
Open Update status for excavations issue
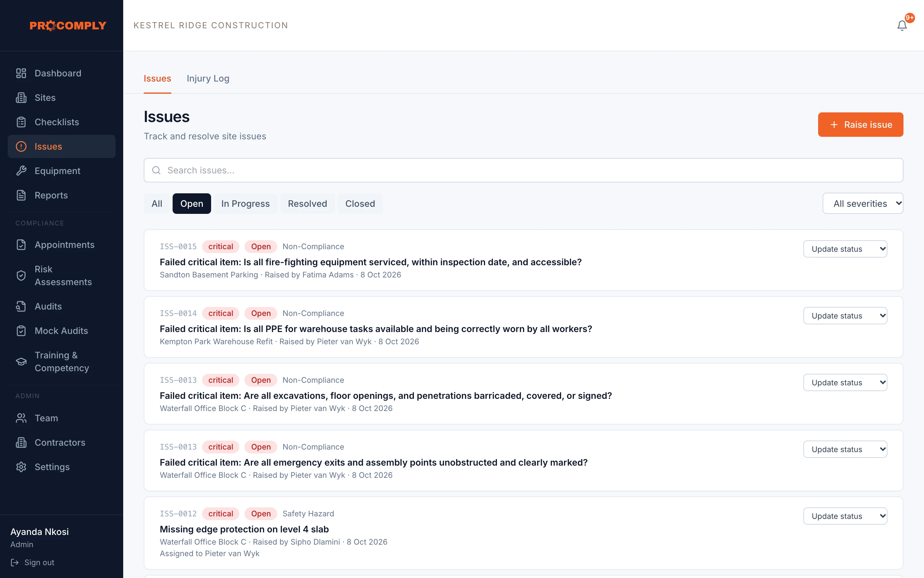(845, 383)
